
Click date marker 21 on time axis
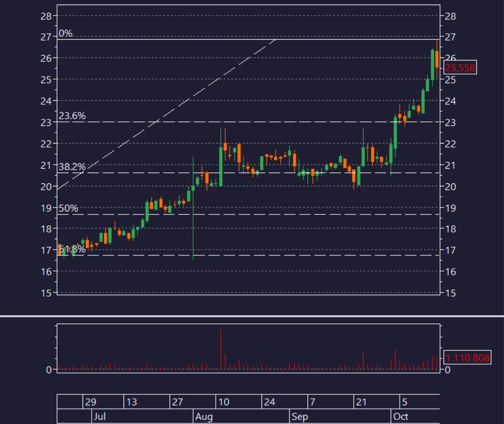tap(361, 402)
